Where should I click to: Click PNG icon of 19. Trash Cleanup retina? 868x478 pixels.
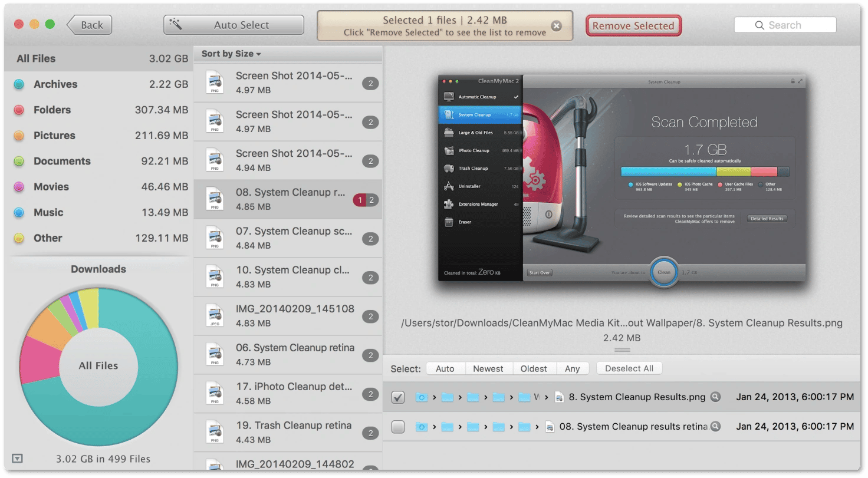pyautogui.click(x=215, y=433)
